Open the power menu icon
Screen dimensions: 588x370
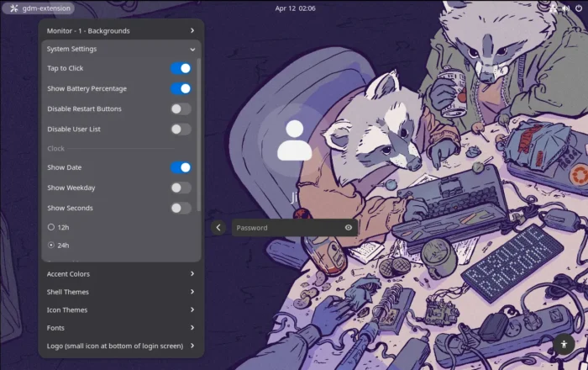tap(579, 8)
